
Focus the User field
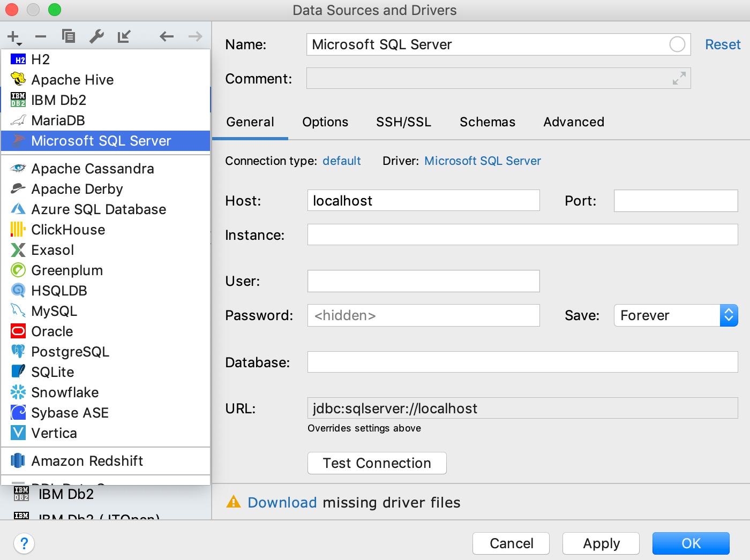pyautogui.click(x=424, y=281)
